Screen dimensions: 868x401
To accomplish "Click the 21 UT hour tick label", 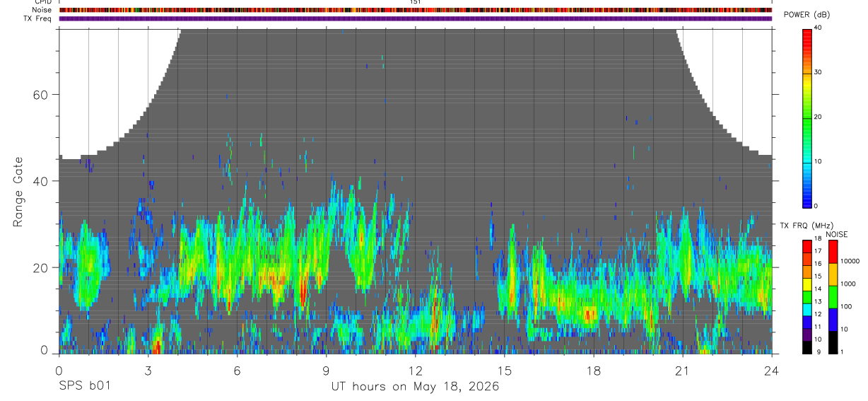I will (x=682, y=371).
